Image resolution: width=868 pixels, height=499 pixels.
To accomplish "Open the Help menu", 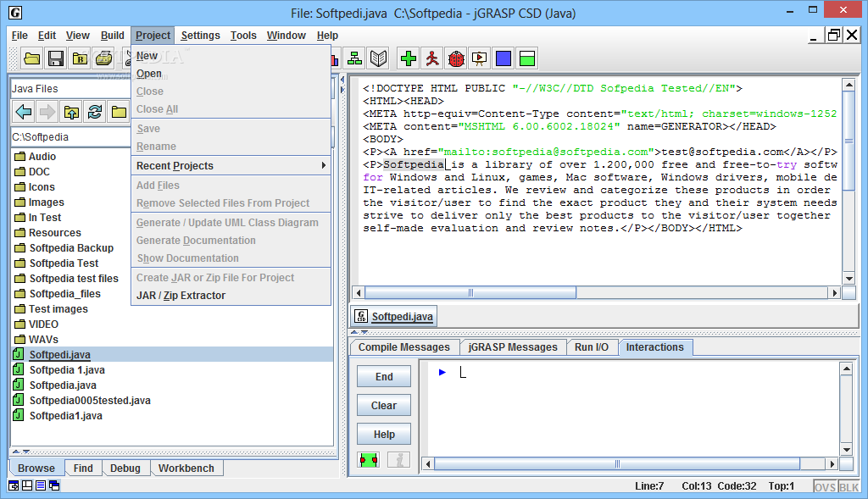I will [327, 36].
